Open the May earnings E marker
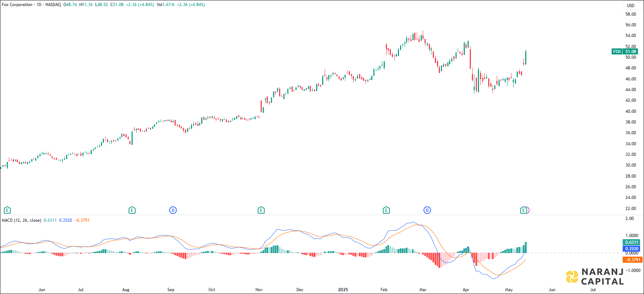Viewport: 644px width, 294px height. point(523,210)
